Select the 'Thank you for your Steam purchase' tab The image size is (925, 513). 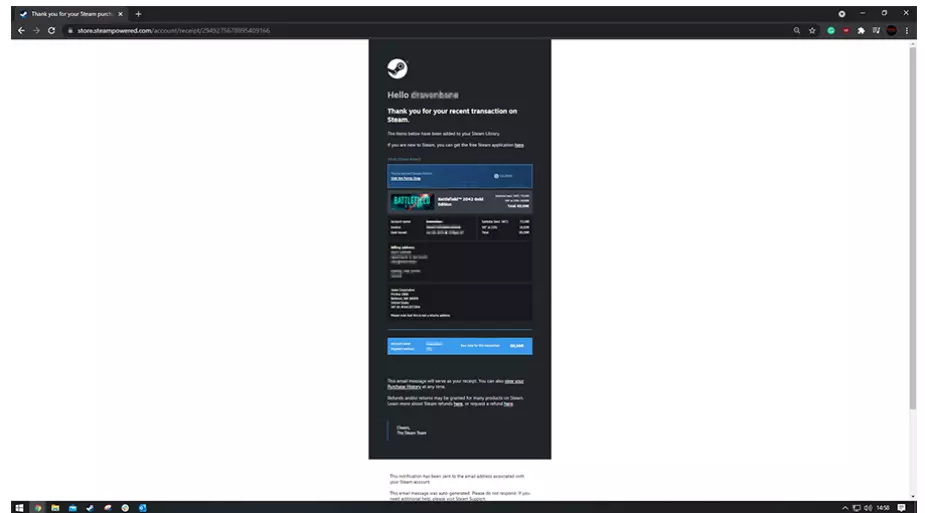point(71,14)
